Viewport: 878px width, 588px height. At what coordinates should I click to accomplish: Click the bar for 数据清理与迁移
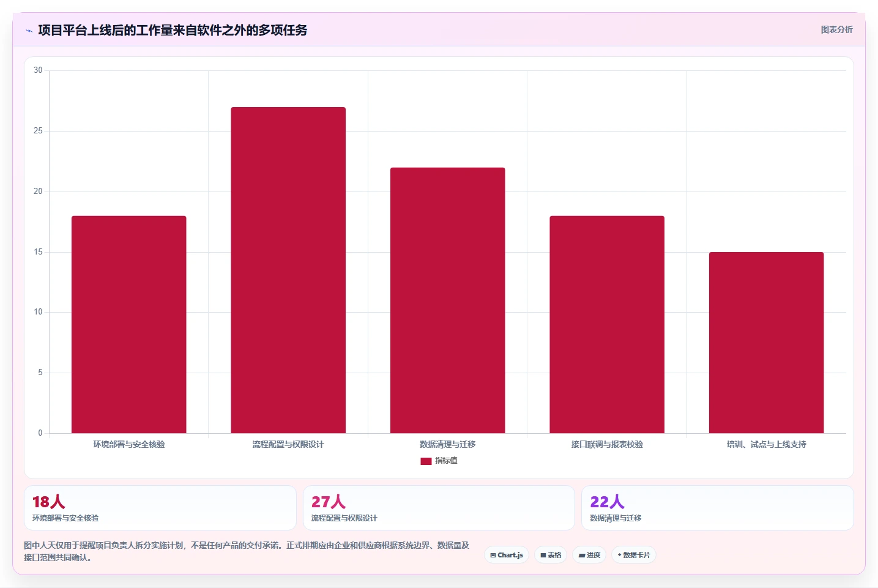click(448, 300)
